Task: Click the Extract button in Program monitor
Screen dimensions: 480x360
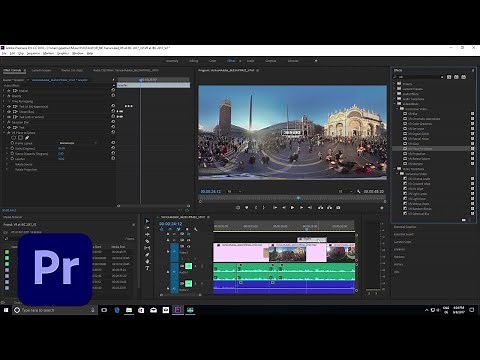Action: pos(329,207)
